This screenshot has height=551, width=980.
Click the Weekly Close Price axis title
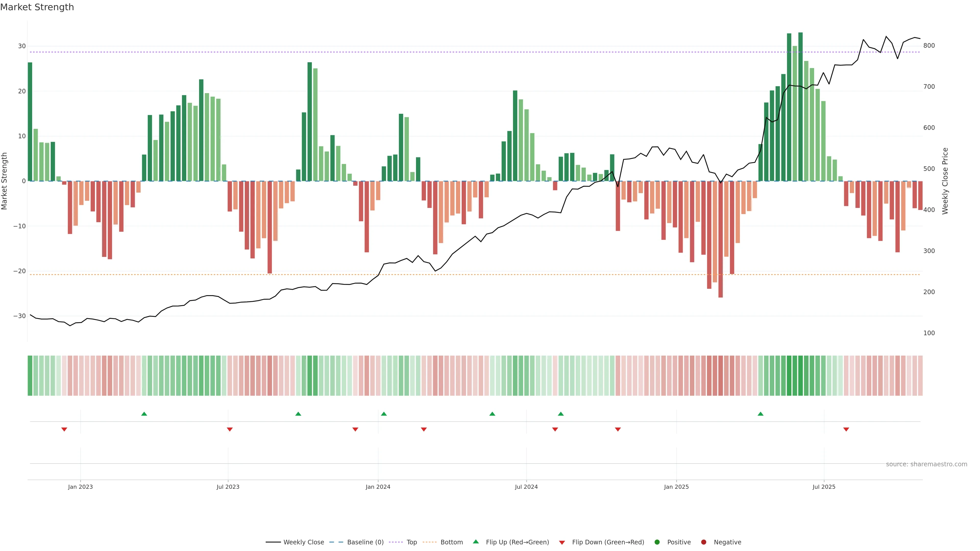pyautogui.click(x=945, y=181)
